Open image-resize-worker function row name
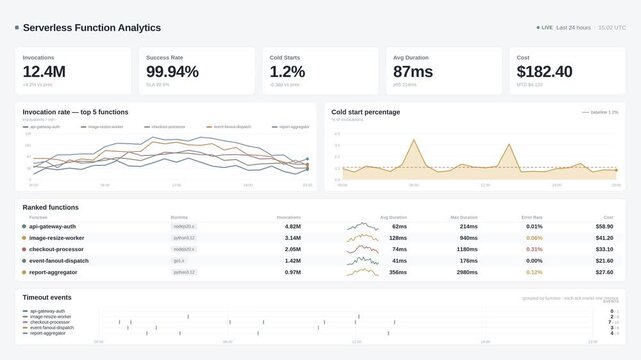 [56, 238]
